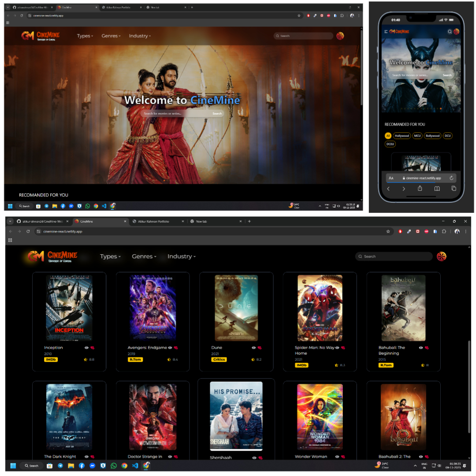
Task: Select the Hollywood filter chip on mobile view
Action: coord(402,136)
